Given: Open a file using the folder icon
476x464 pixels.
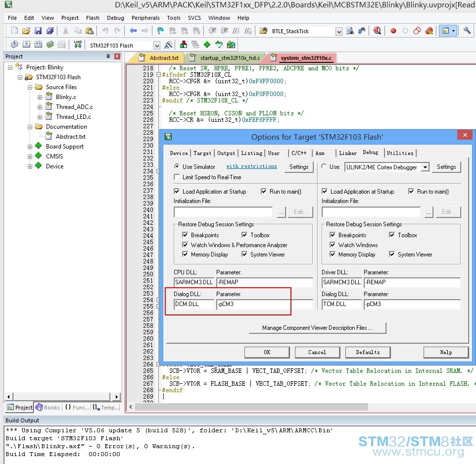Looking at the screenshot, I should [x=26, y=31].
